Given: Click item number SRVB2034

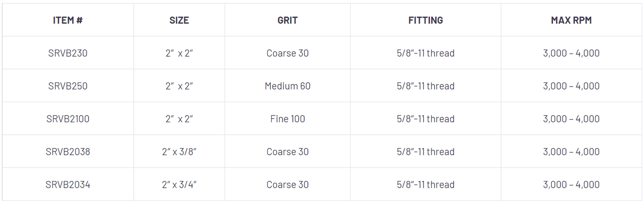Looking at the screenshot, I should click(68, 185).
